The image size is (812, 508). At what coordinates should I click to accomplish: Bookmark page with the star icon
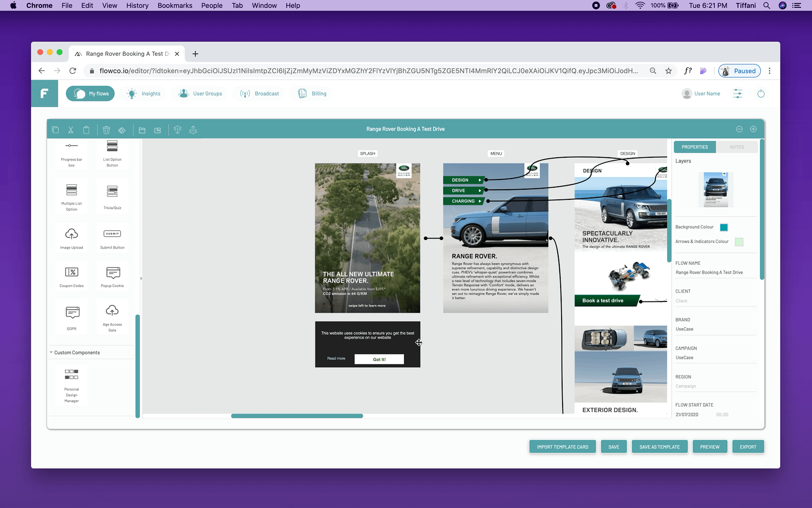[668, 71]
